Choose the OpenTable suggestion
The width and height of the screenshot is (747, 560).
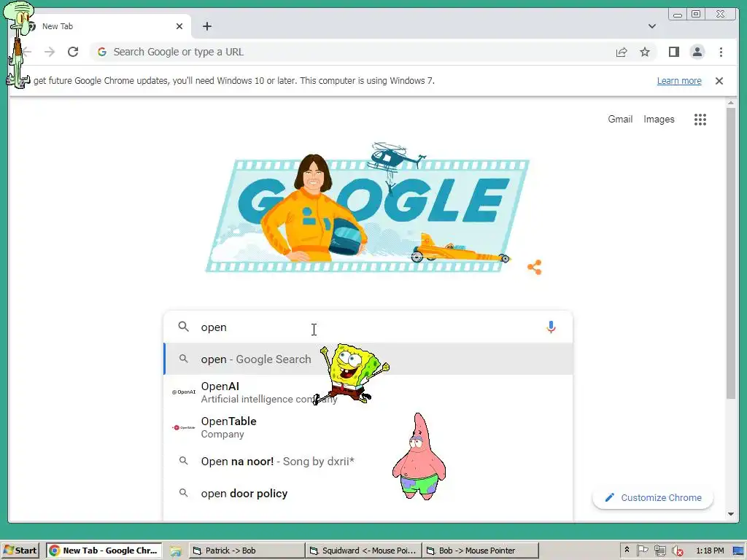pyautogui.click(x=368, y=427)
